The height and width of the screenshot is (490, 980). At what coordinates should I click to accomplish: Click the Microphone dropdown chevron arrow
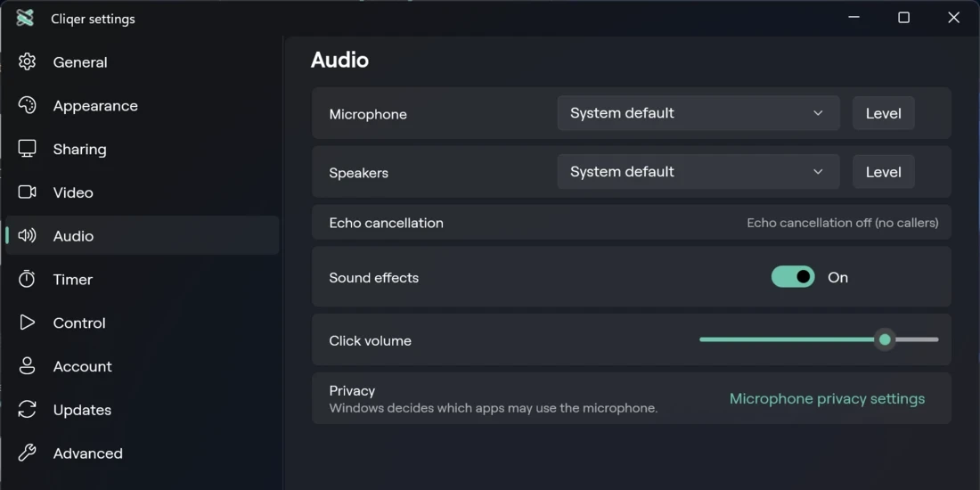pyautogui.click(x=818, y=113)
